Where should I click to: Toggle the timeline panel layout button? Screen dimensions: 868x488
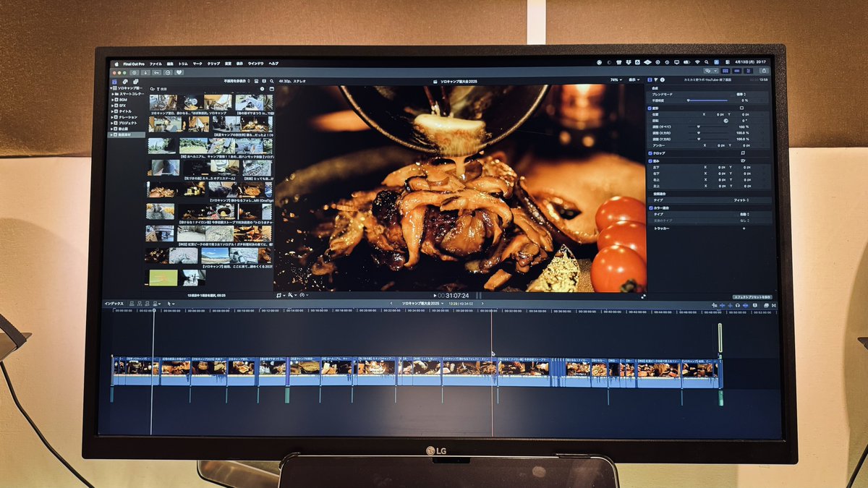(x=736, y=71)
